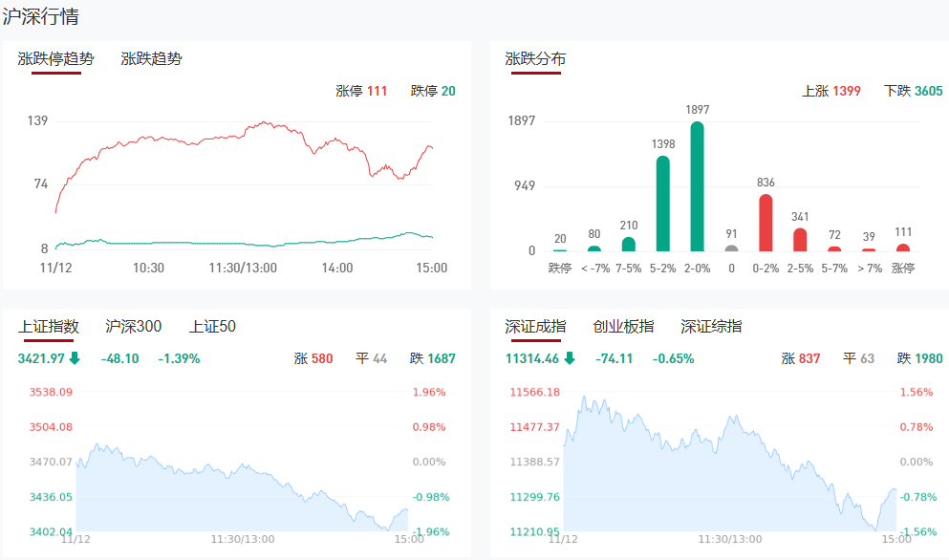Click the red 2-5% bar labeled 341
The height and width of the screenshot is (560, 949).
800,239
